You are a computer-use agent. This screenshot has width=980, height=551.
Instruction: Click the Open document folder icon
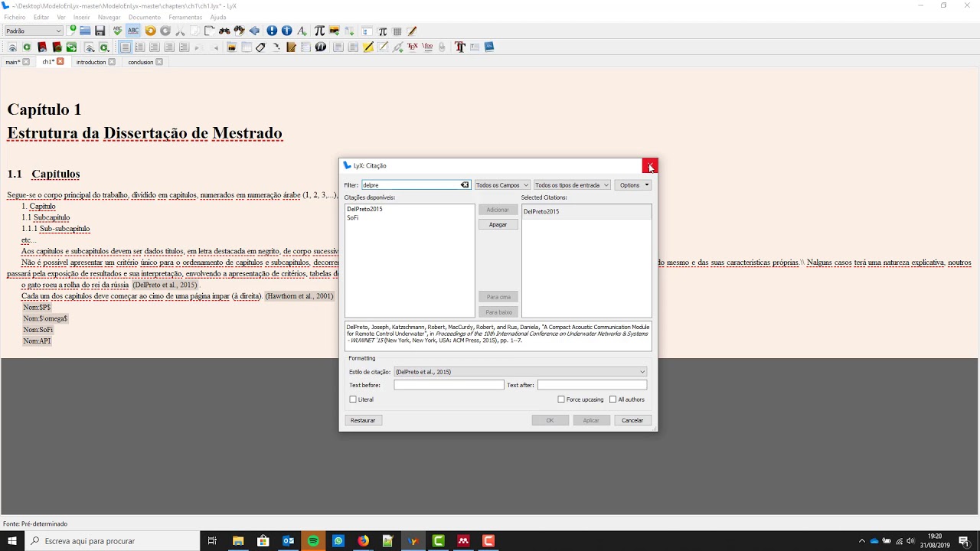(x=85, y=31)
